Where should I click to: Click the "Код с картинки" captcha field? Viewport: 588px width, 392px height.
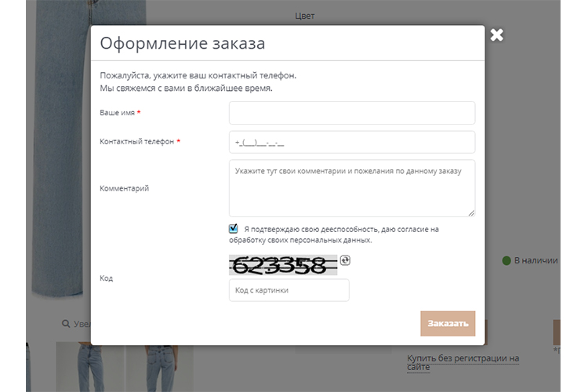tap(289, 290)
